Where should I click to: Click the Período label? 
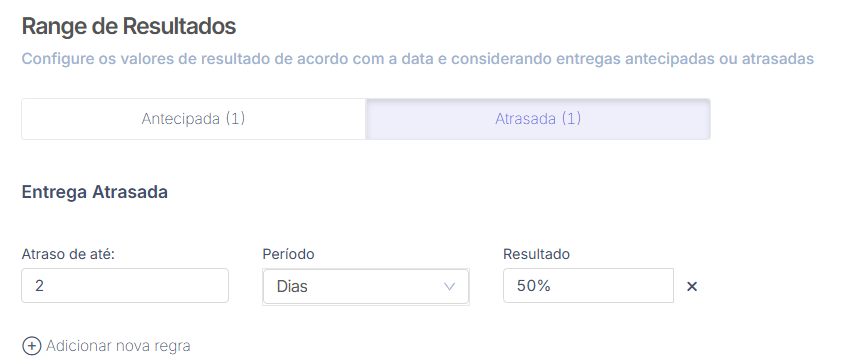pos(288,254)
